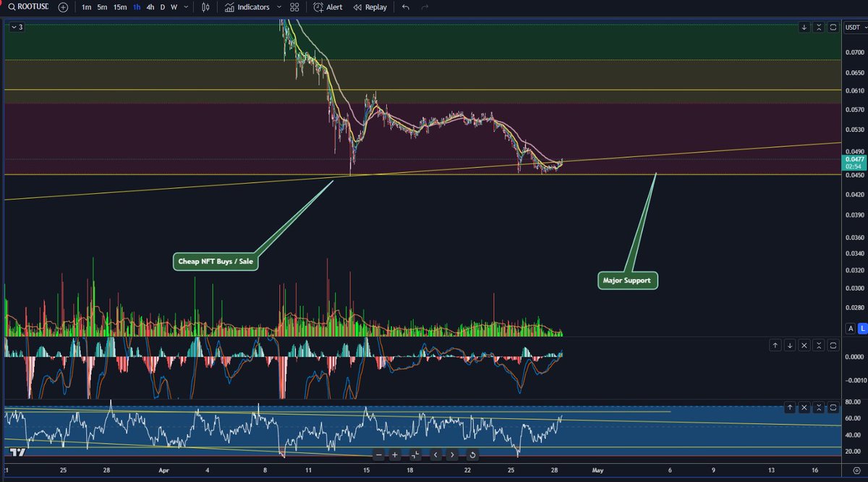Collapse the RSI pane
This screenshot has height=482, width=868.
pos(819,408)
